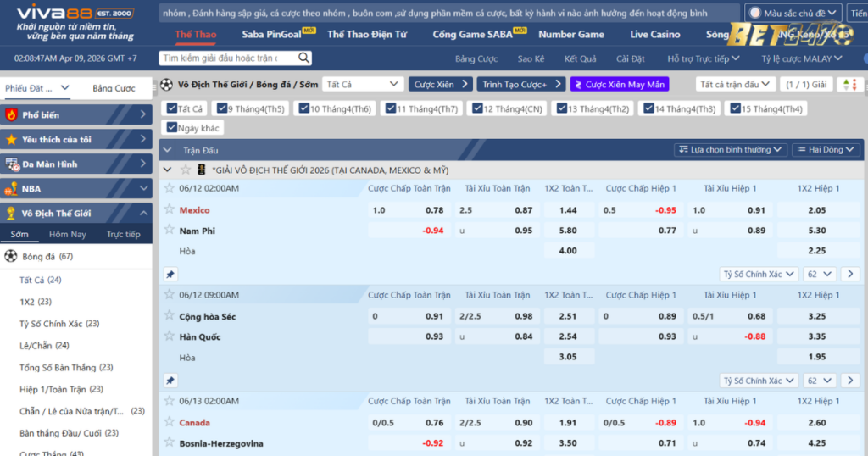Toggle the 12 Tháng4(CN) checkbox
Screen dimensions: 868x456
[x=477, y=108]
